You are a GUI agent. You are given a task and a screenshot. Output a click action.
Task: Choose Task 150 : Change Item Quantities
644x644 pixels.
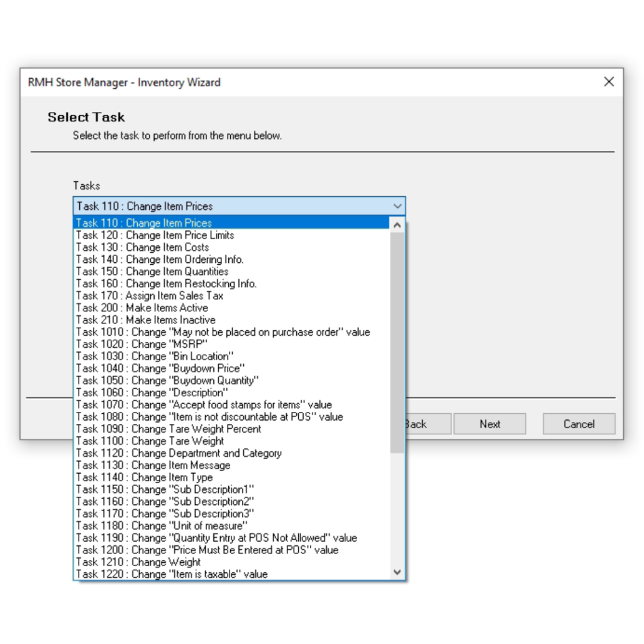231,272
